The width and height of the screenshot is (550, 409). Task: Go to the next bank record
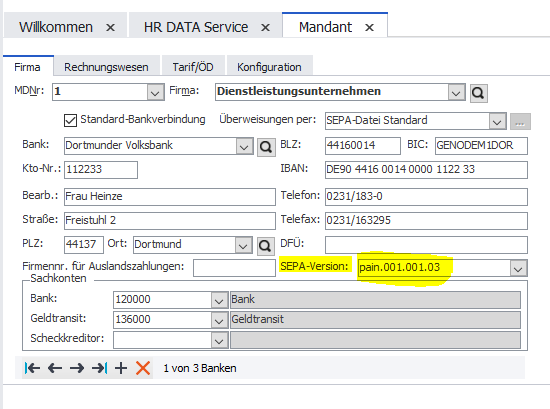click(x=77, y=368)
